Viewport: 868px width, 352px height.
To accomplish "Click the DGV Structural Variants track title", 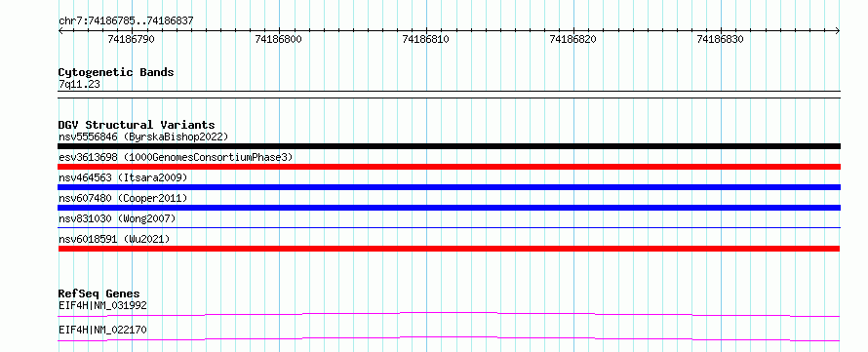I will click(x=137, y=125).
